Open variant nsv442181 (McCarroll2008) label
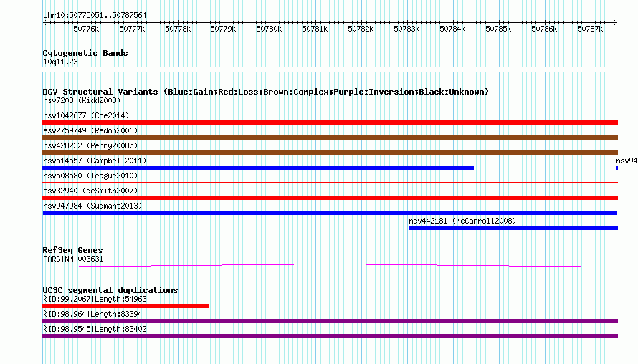The height and width of the screenshot is (364, 638). pos(462,221)
